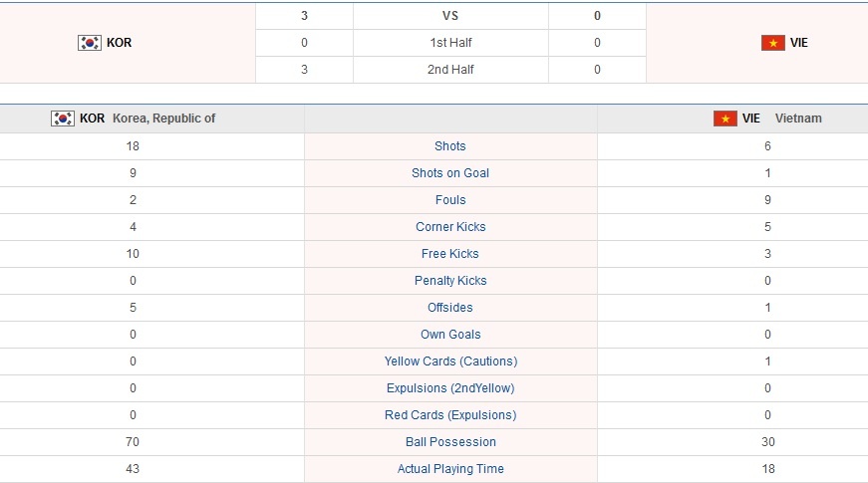Viewport: 868px width, 483px height.
Task: Open the Free Kicks statistic
Action: [x=450, y=254]
